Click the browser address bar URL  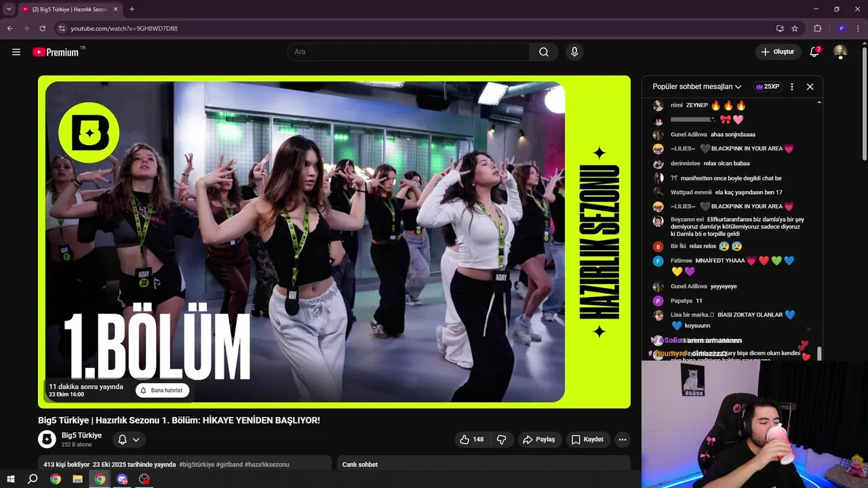pos(124,28)
